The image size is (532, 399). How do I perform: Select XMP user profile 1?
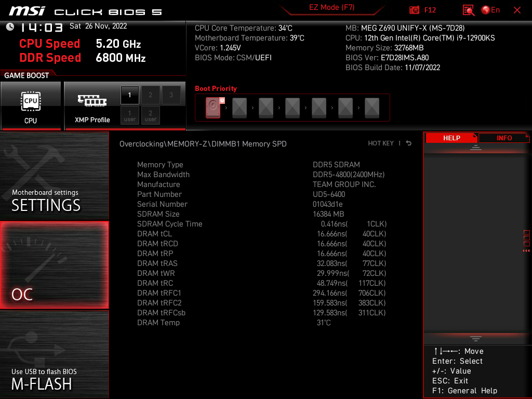pyautogui.click(x=129, y=115)
